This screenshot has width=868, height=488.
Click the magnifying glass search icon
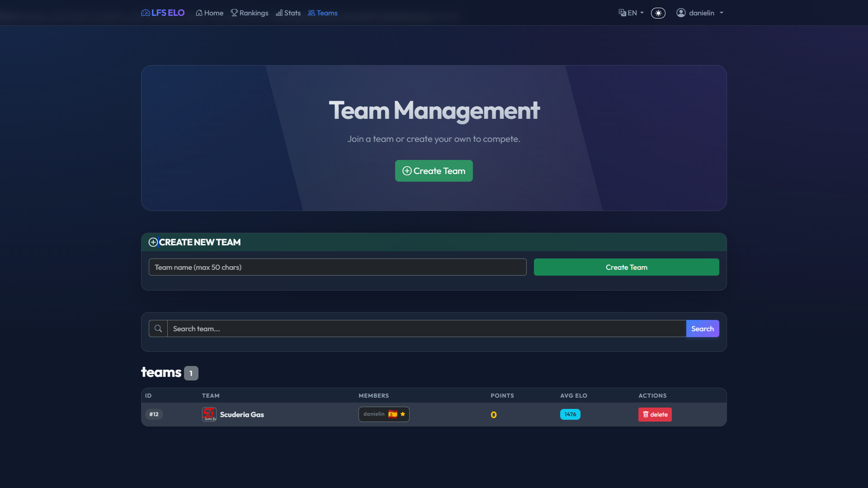(x=158, y=328)
